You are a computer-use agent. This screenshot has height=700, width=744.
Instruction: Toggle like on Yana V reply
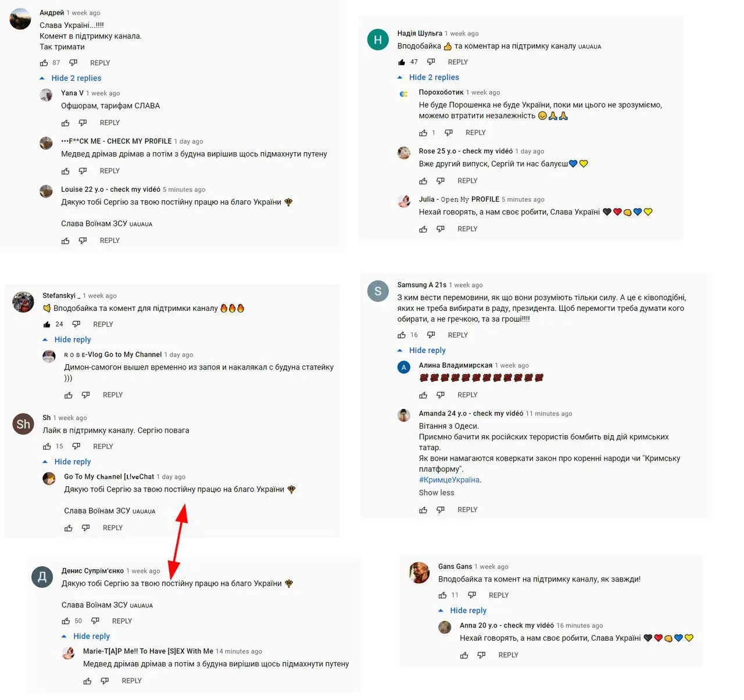point(66,123)
